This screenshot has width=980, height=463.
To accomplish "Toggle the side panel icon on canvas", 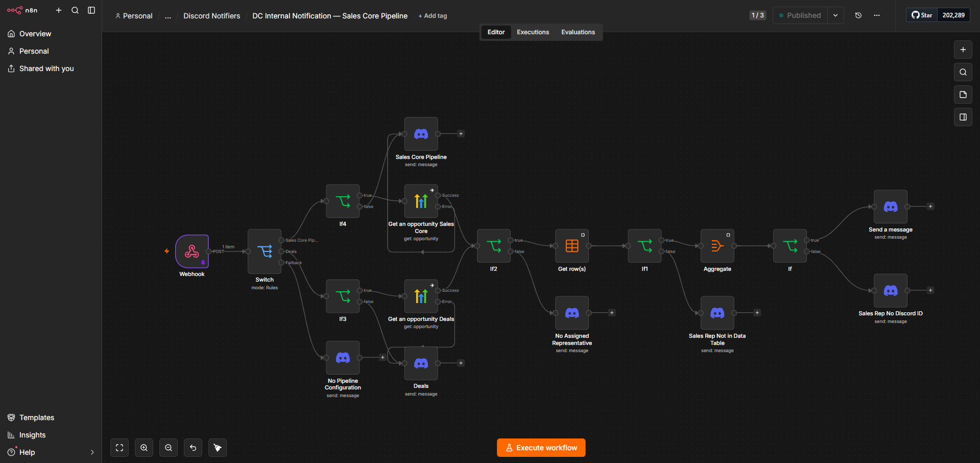I will coord(963,117).
